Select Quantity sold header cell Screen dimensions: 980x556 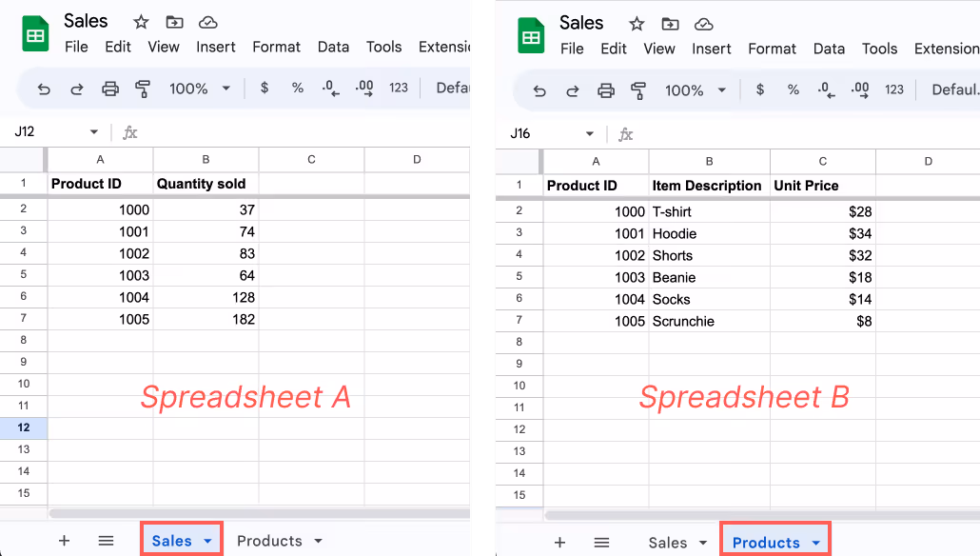point(206,184)
